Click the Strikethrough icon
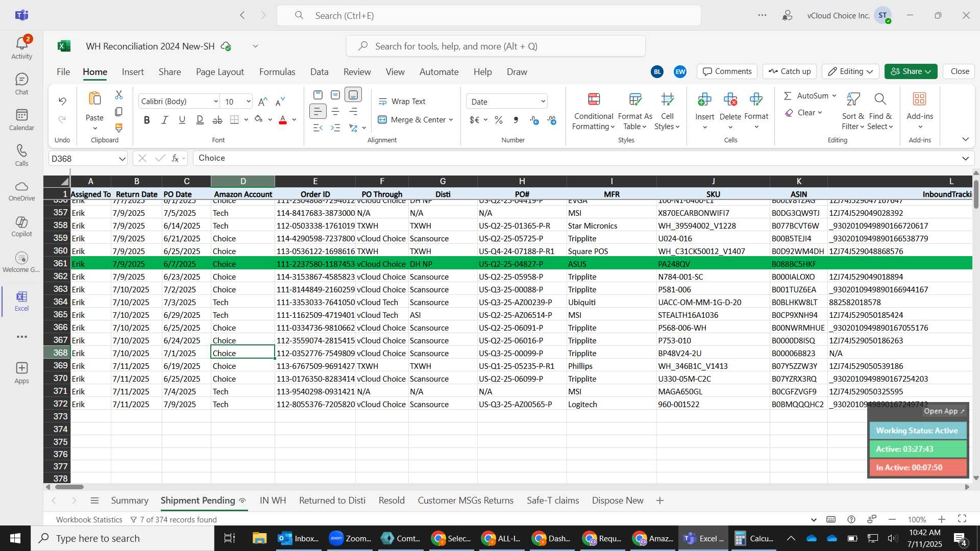The width and height of the screenshot is (980, 551). pos(217,120)
